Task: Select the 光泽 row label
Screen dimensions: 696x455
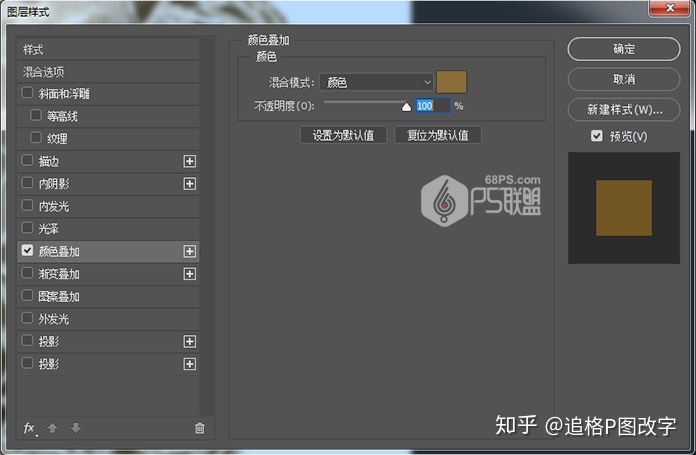Action: tap(48, 229)
